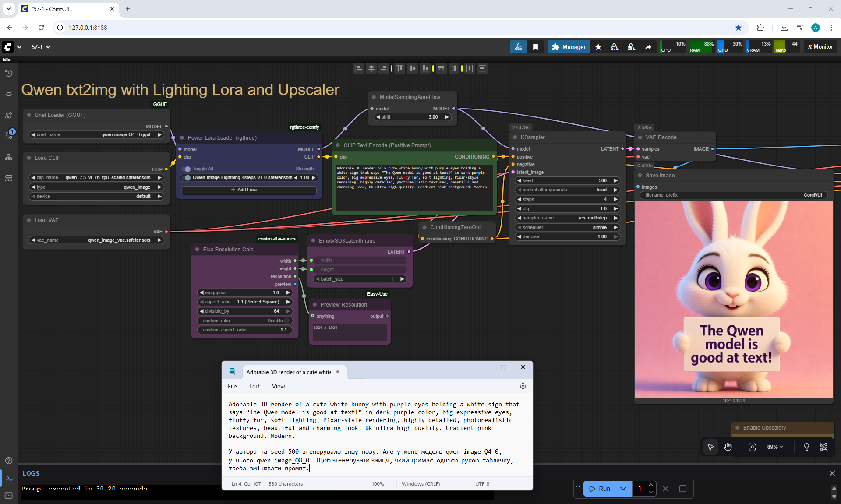Click the star favorites icon beside Manager
This screenshot has width=841, height=504.
[x=598, y=47]
